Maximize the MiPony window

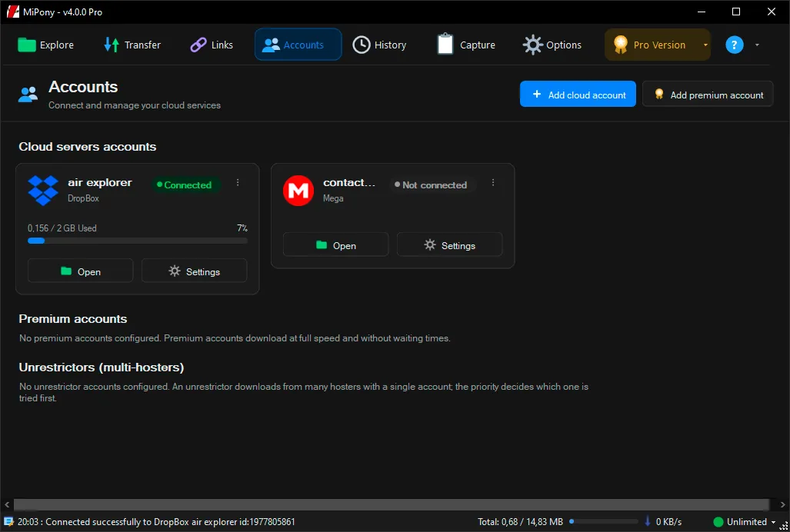click(x=736, y=12)
